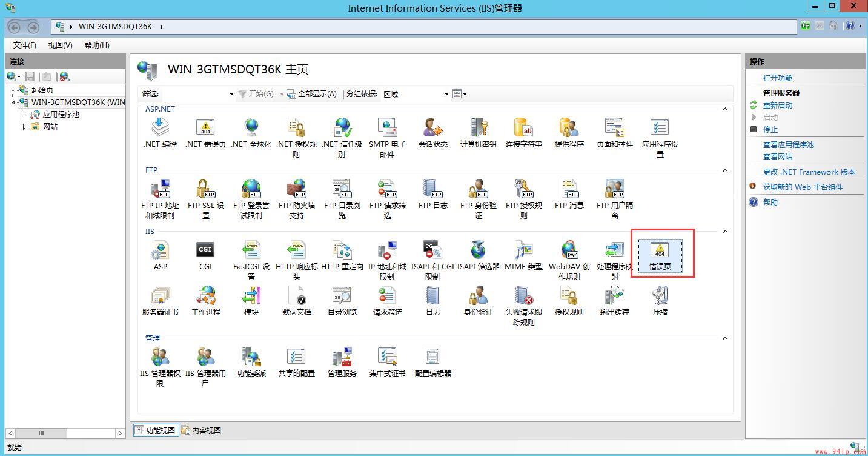The width and height of the screenshot is (868, 456).
Task: Collapse the 管理 group section
Action: click(725, 338)
